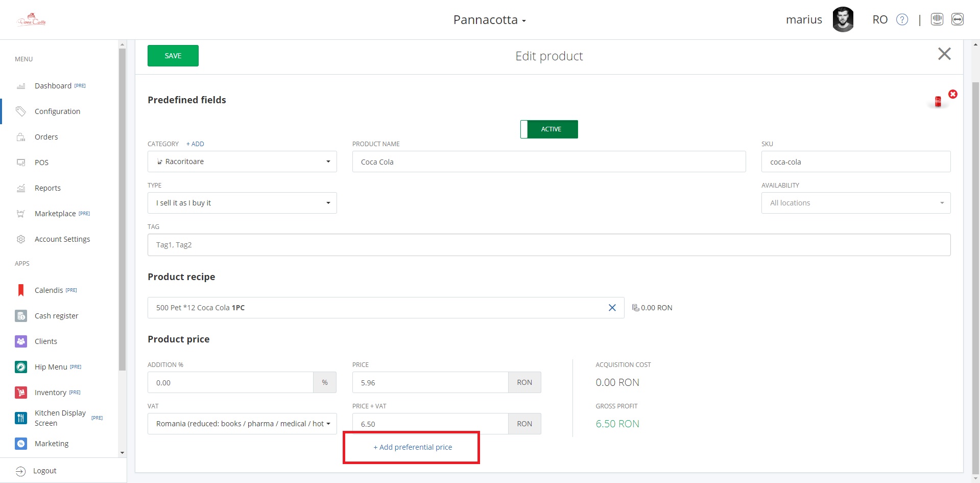980x483 pixels.
Task: Click the sidebar vertical scrollbar
Action: (122, 210)
